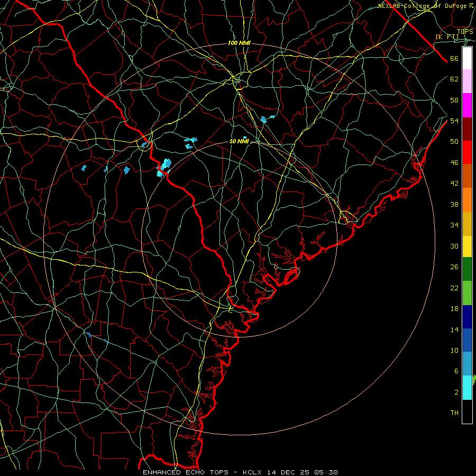The image size is (476, 476).
Task: Click the legend value "26"
Action: click(454, 267)
